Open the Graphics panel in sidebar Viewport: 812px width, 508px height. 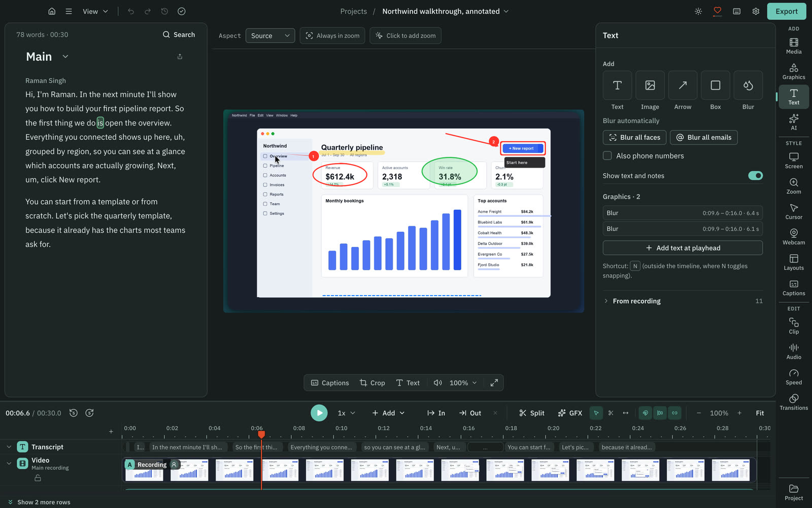point(794,71)
